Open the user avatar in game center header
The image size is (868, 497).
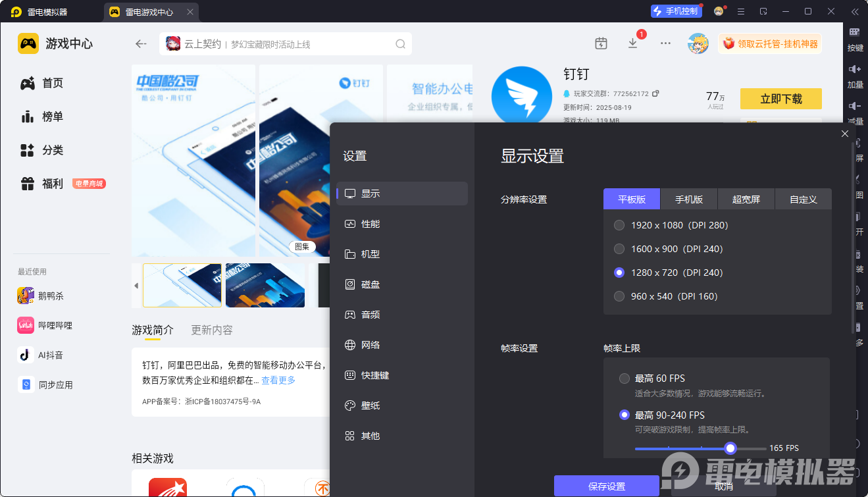pos(698,43)
